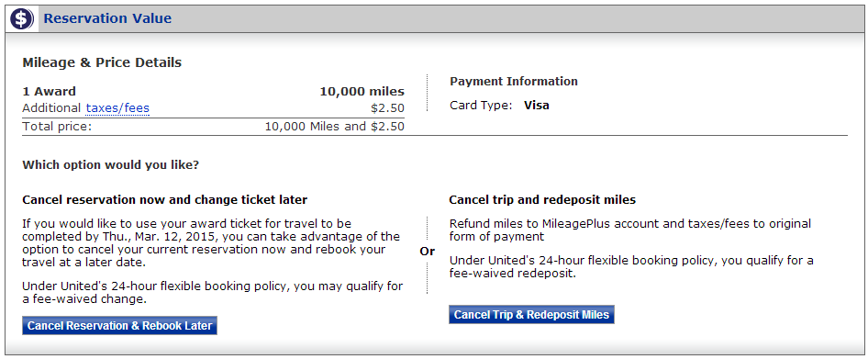Click the 1 Award label
Image resolution: width=868 pixels, height=359 pixels.
[x=50, y=92]
